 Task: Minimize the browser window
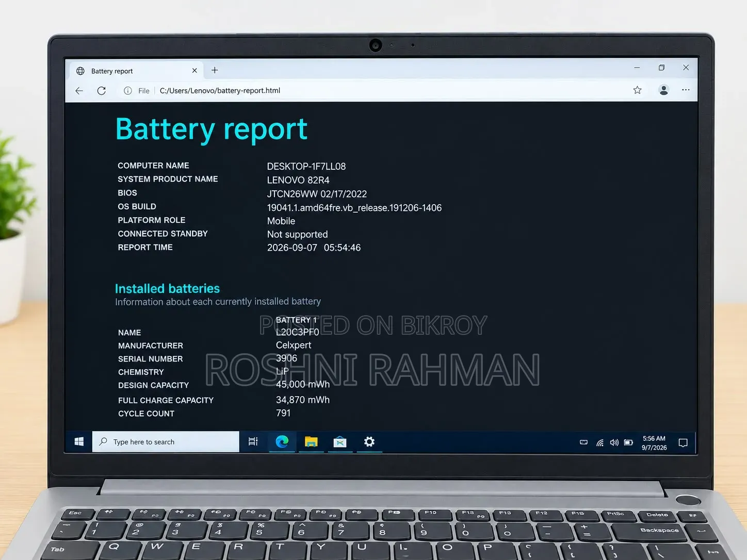pyautogui.click(x=637, y=68)
